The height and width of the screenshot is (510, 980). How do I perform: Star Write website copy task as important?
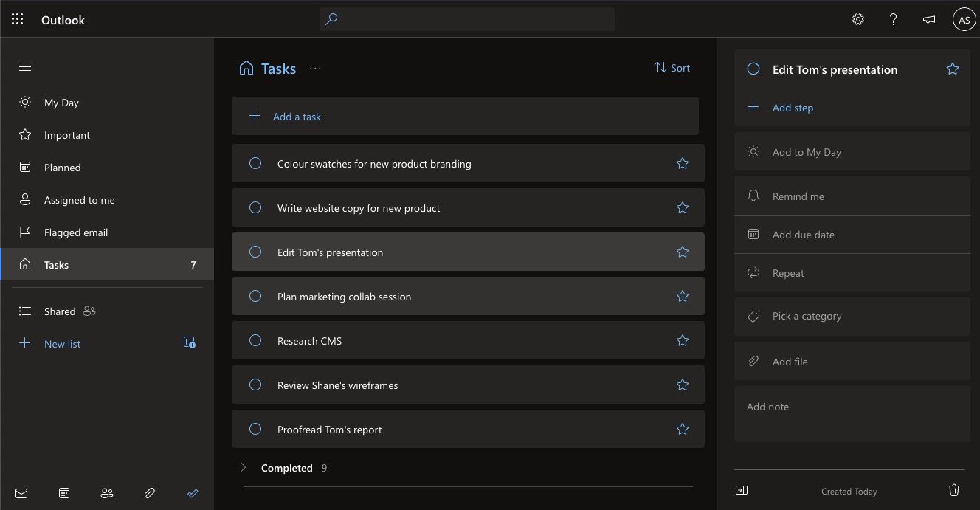click(683, 208)
